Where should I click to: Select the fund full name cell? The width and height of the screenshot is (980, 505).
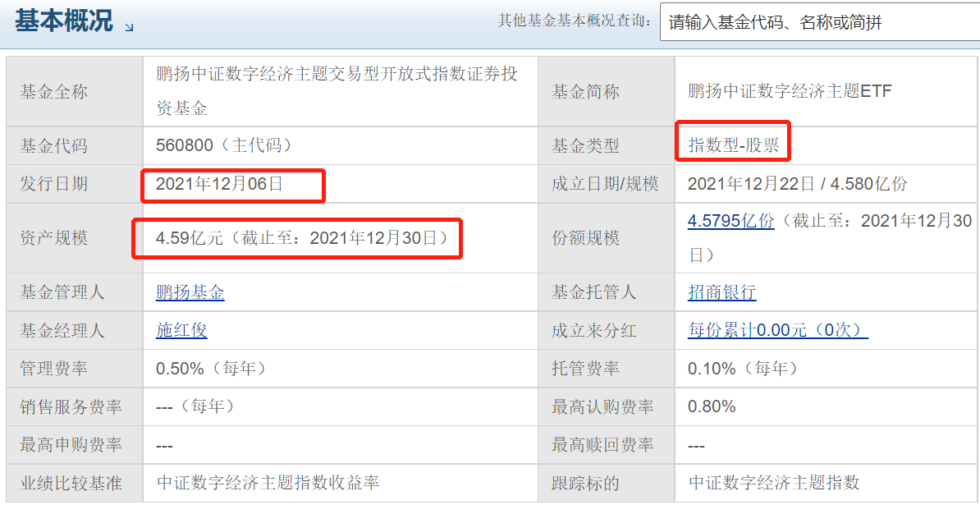pyautogui.click(x=328, y=91)
